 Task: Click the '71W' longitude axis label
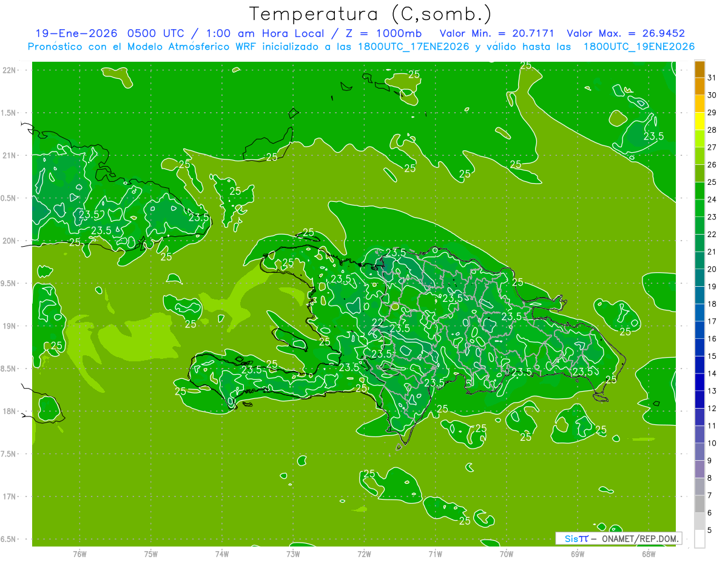[x=435, y=554]
